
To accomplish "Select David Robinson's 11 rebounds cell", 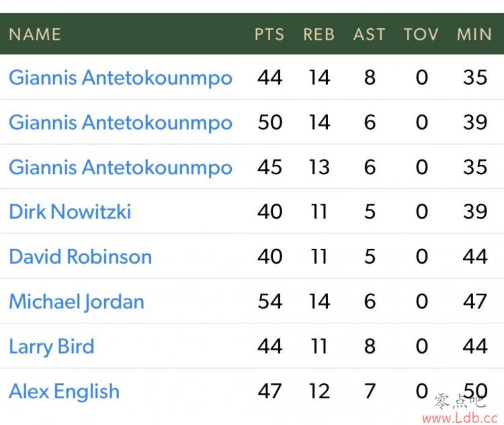I will click(319, 257).
